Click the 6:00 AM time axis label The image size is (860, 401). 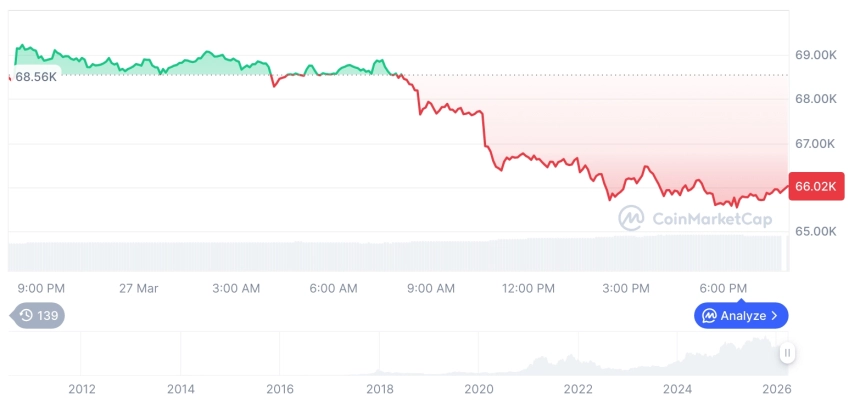[x=334, y=288]
